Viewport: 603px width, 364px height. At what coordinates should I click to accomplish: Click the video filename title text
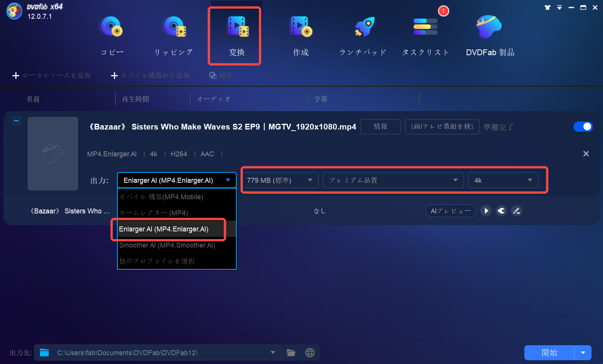pyautogui.click(x=222, y=127)
